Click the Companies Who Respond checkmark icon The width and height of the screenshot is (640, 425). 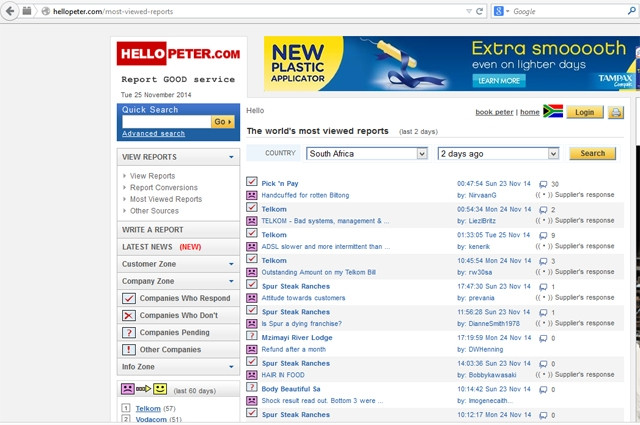point(128,298)
